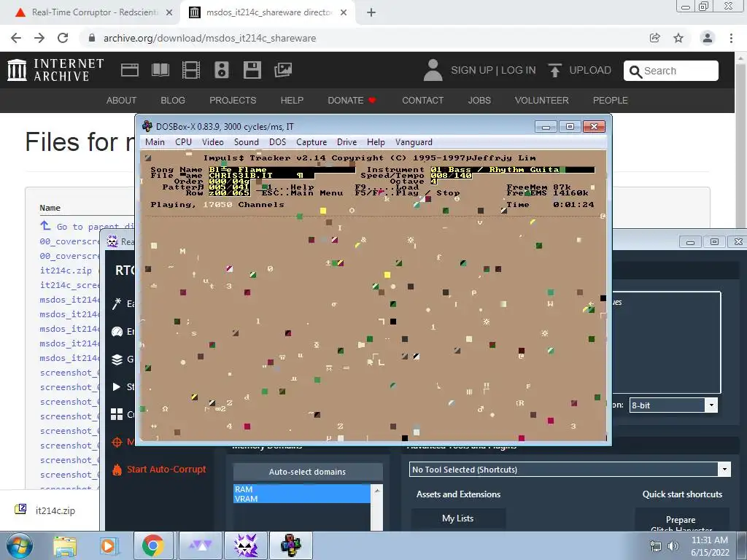Click the Chrome address bar URL

209,38
